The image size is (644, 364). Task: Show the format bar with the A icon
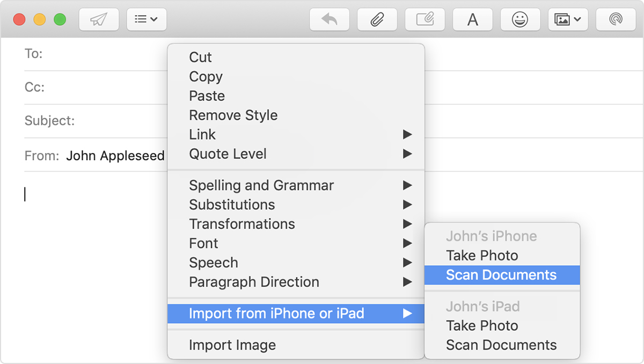tap(473, 19)
